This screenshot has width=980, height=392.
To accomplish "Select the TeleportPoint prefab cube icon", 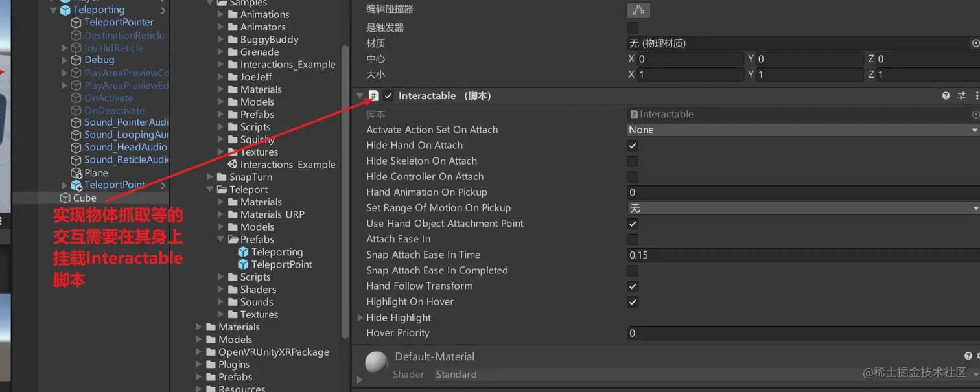I will pos(243,264).
